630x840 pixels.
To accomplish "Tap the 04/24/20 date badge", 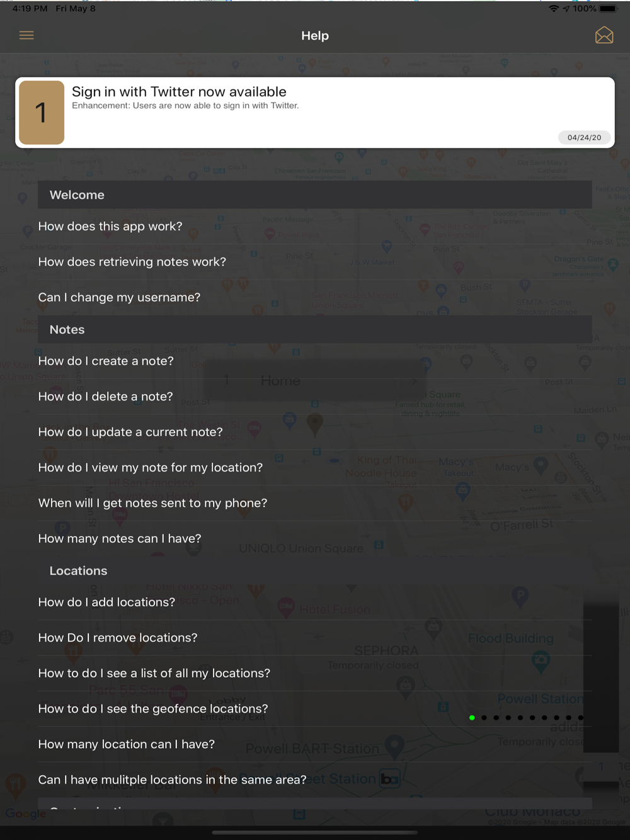I will click(x=584, y=137).
